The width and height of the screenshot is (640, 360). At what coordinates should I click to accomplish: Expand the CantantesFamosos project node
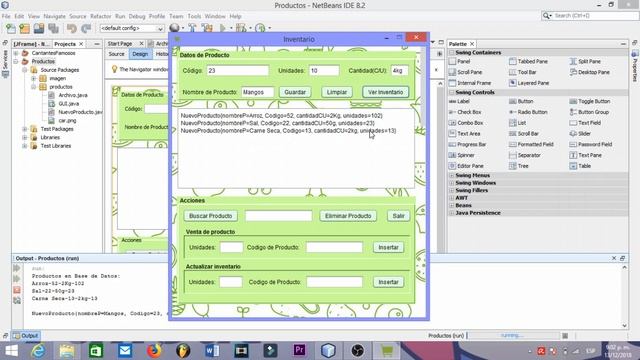pos(16,53)
